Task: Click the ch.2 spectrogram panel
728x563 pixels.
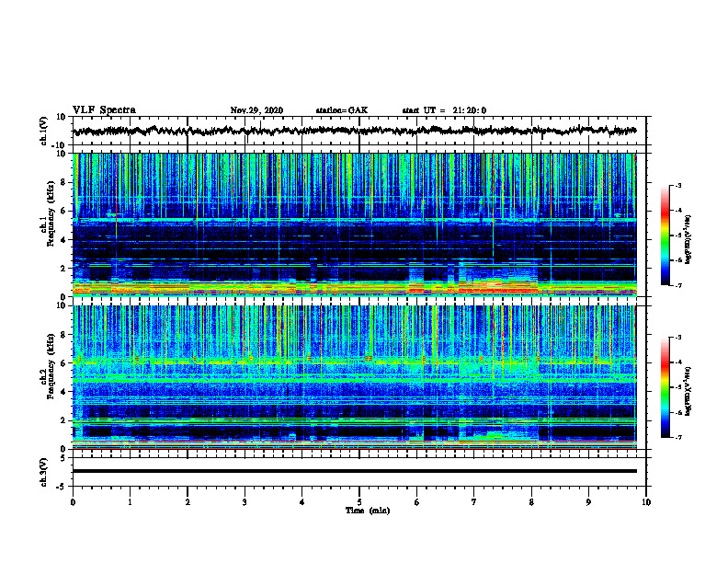Action: [354, 377]
